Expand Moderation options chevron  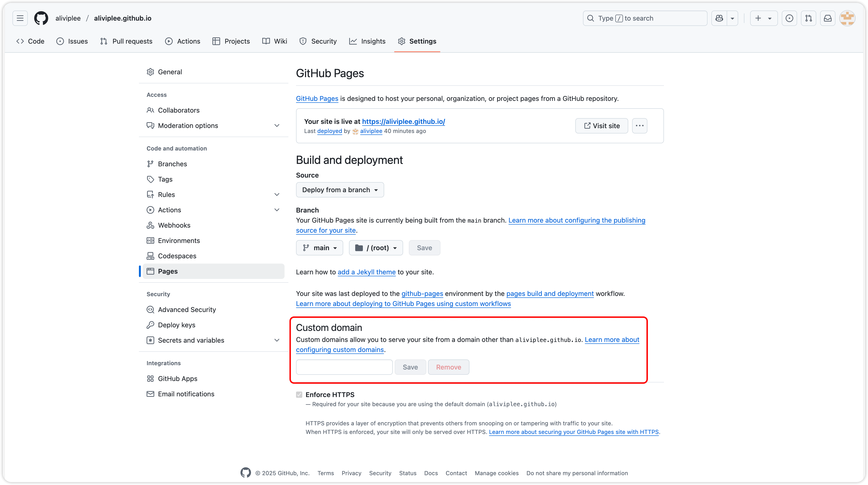tap(277, 125)
